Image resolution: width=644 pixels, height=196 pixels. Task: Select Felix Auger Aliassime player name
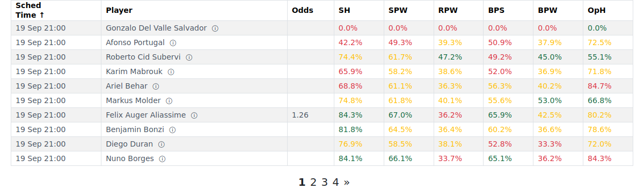tap(146, 115)
